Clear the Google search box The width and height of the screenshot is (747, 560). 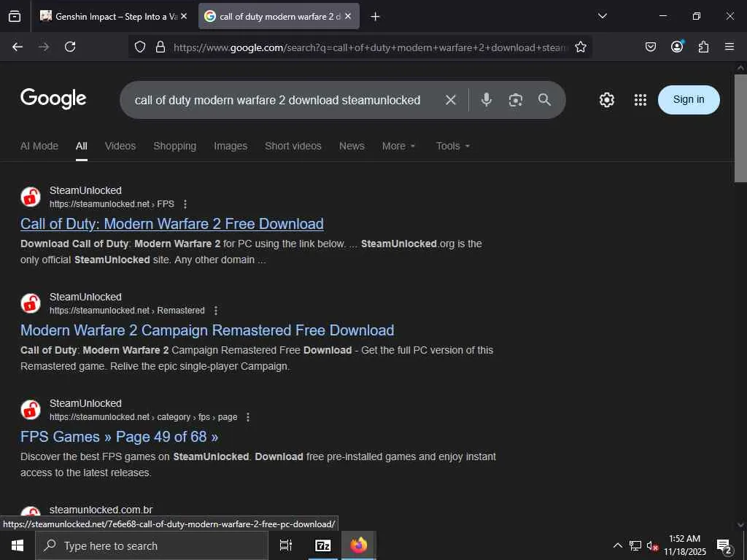450,100
